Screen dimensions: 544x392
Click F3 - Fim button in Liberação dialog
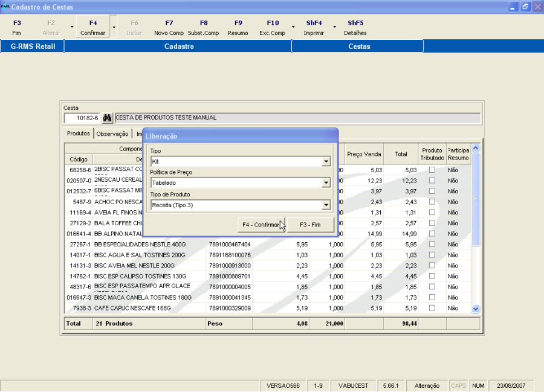click(x=310, y=225)
